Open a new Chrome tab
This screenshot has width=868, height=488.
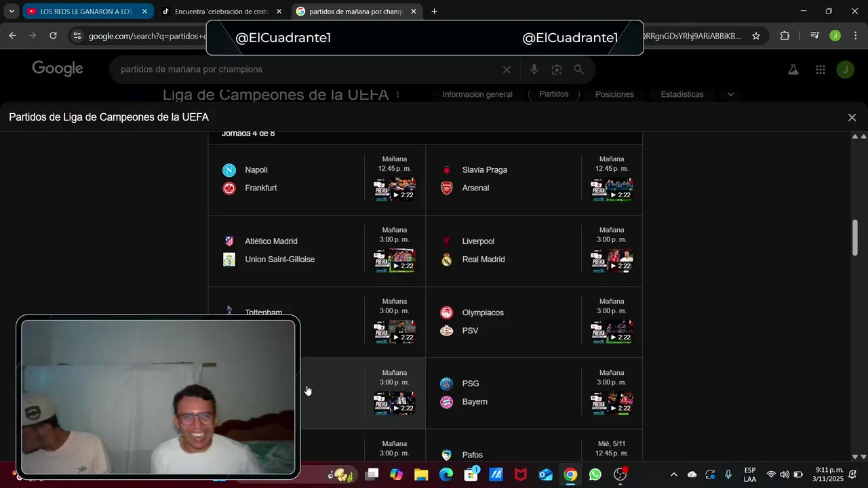(434, 12)
